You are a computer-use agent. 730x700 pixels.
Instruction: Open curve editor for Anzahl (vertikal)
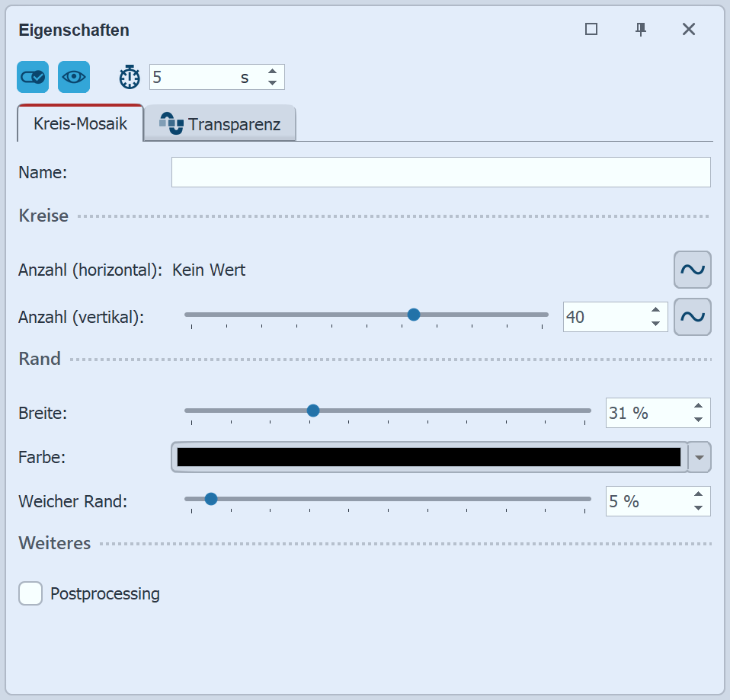(692, 317)
